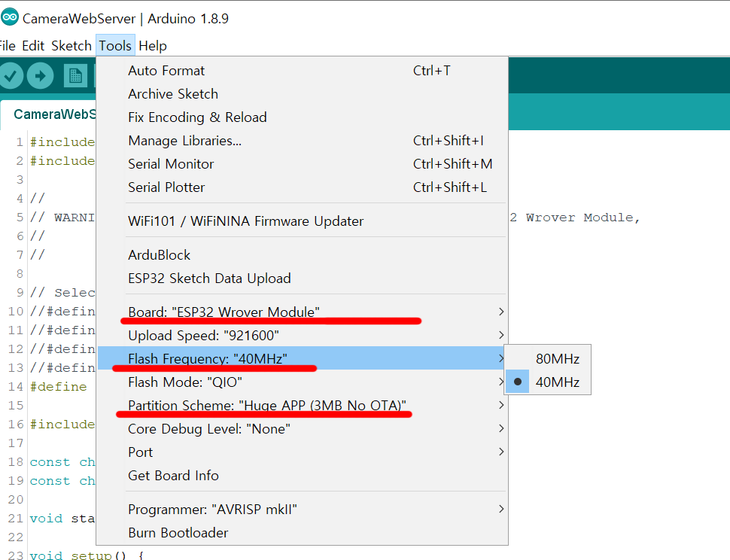Expand the Board submenu arrow
Image resolution: width=730 pixels, height=560 pixels.
coord(501,312)
